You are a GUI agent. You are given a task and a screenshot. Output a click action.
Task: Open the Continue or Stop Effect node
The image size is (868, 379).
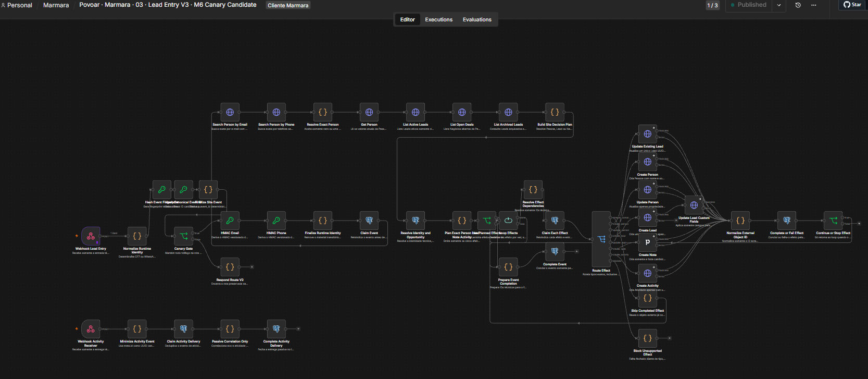pos(833,221)
